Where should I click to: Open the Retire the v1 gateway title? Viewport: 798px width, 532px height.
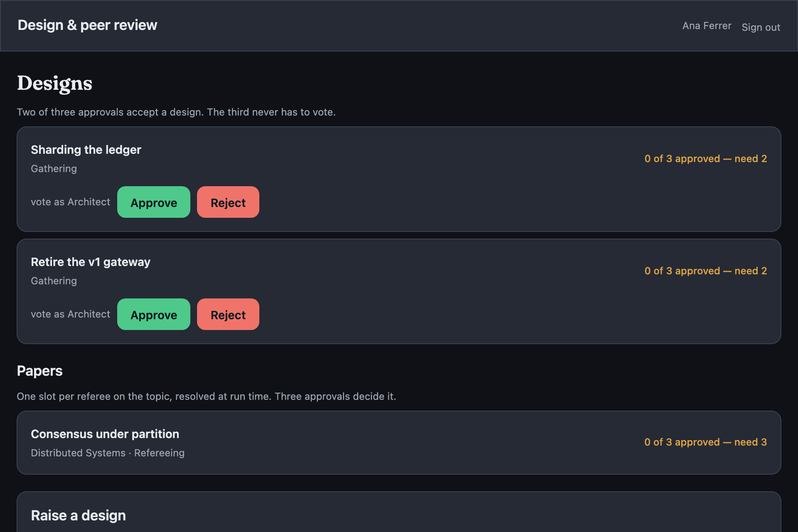click(91, 262)
